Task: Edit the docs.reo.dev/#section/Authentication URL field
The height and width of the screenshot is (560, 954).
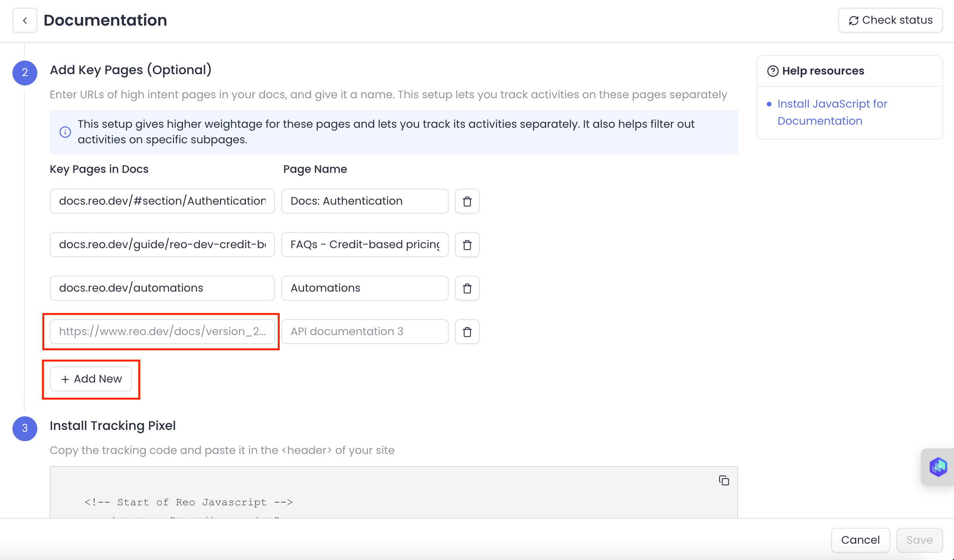Action: (x=162, y=201)
